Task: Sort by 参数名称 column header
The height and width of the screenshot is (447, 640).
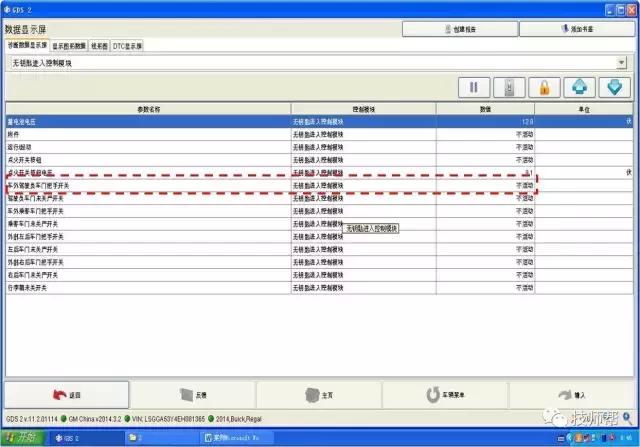Action: [x=148, y=109]
